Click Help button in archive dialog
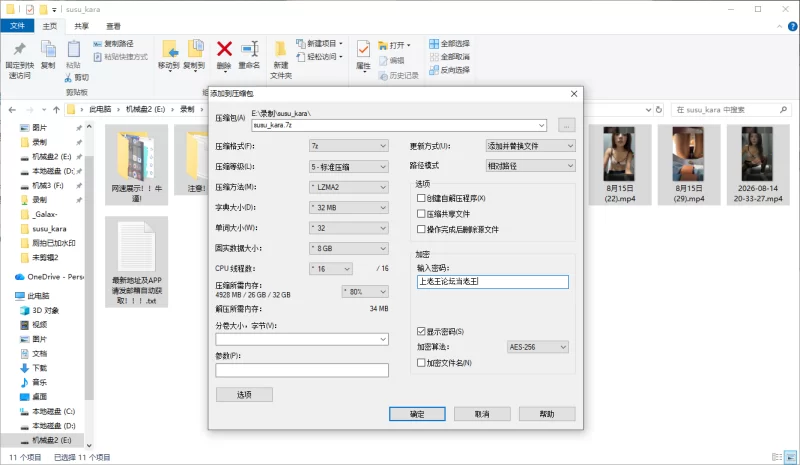Screen dimensions: 800x465 (x=547, y=414)
